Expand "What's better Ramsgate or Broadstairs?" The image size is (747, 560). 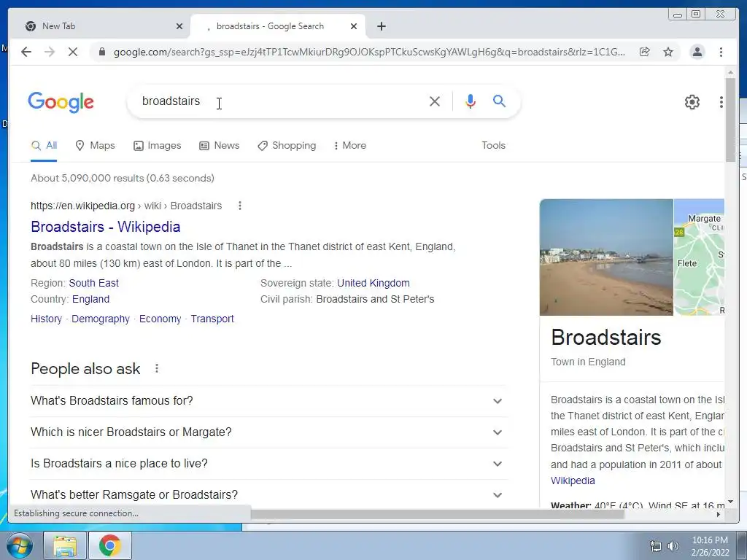(268, 495)
